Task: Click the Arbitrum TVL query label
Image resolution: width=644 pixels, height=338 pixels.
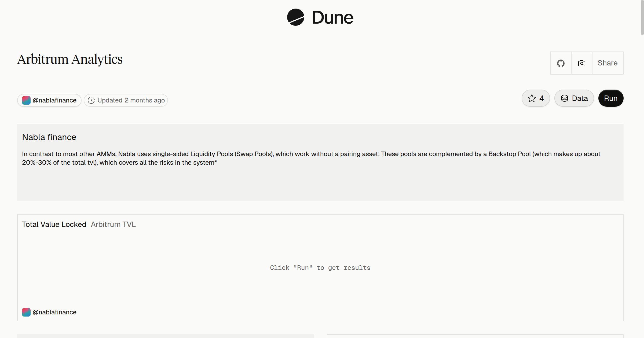Action: pyautogui.click(x=113, y=224)
